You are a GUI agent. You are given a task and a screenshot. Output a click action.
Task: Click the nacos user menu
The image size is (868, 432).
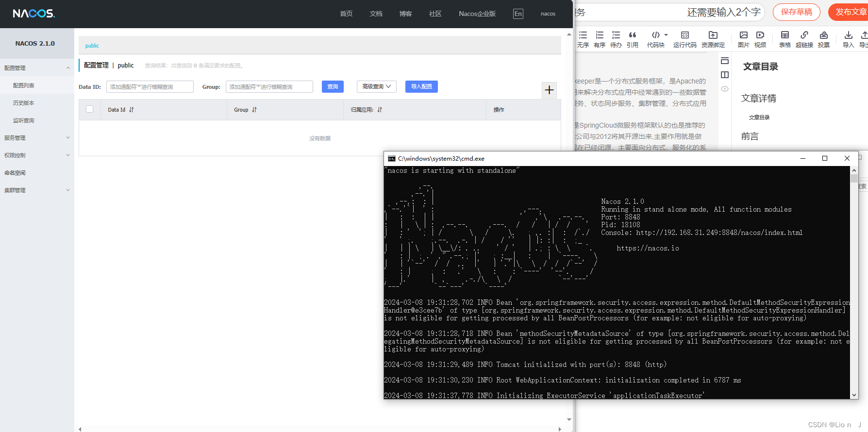548,14
